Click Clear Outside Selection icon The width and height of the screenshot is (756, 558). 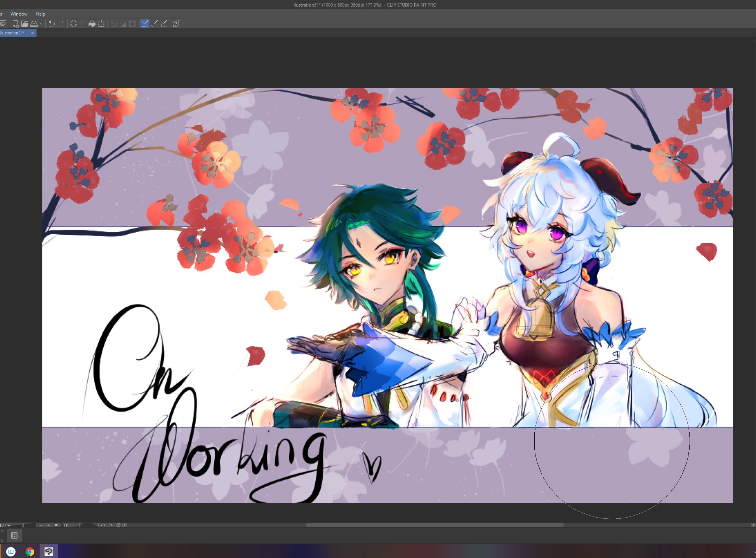click(83, 24)
